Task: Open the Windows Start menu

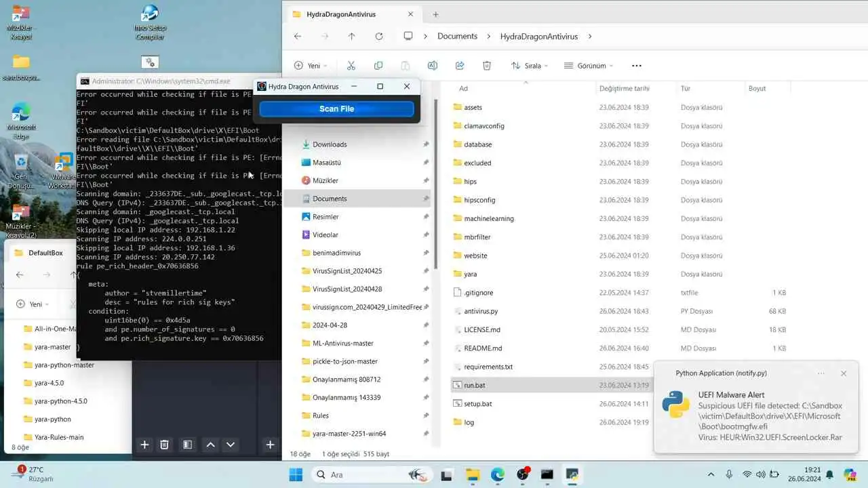Action: (x=296, y=474)
